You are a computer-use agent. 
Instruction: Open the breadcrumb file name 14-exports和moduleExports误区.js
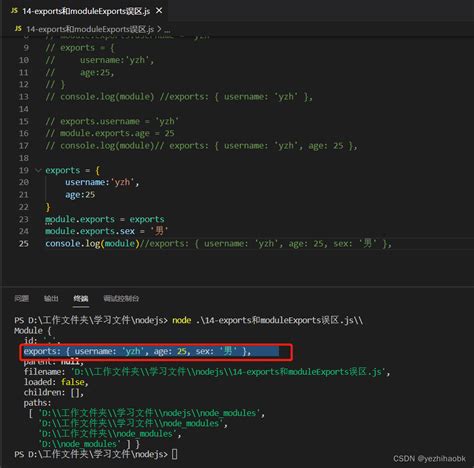(90, 29)
